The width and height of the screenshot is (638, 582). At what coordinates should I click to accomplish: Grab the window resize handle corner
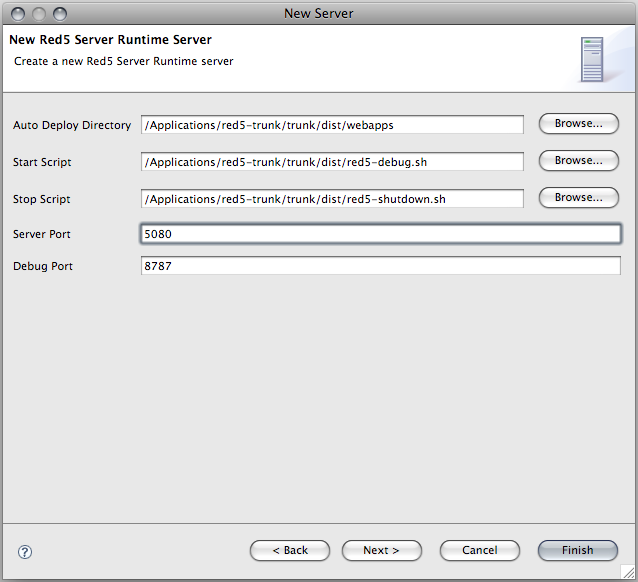[x=628, y=572]
